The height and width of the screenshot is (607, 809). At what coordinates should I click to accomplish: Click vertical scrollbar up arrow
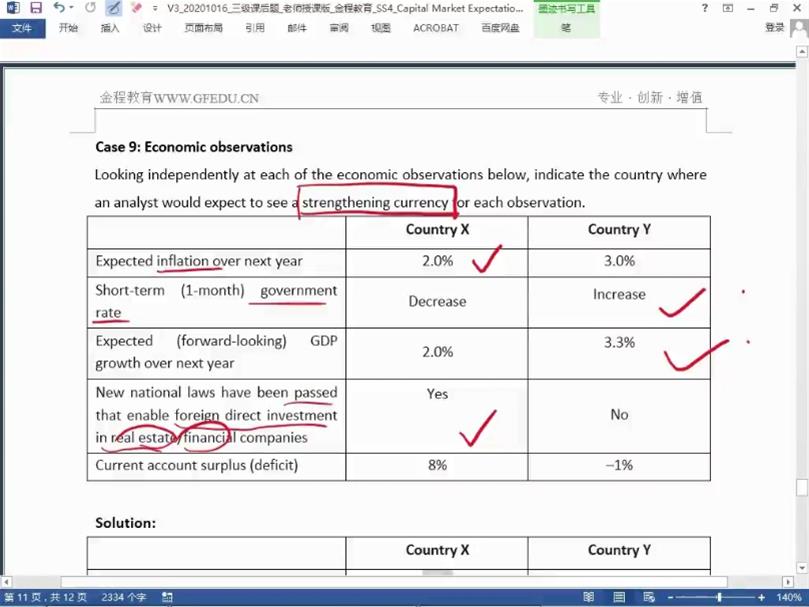tap(802, 51)
